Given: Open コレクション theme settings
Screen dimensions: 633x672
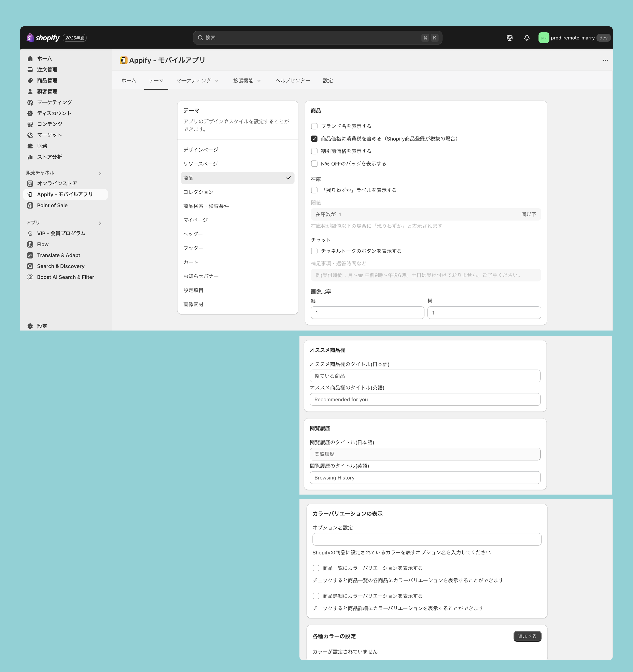Looking at the screenshot, I should [x=238, y=192].
